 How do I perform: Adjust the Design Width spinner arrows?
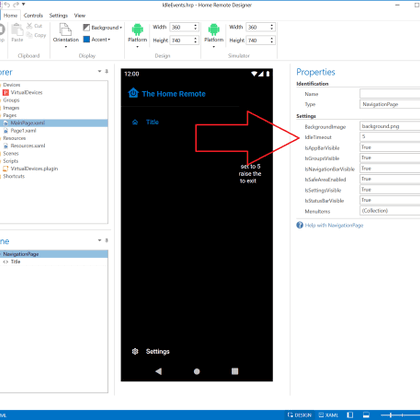click(196, 27)
